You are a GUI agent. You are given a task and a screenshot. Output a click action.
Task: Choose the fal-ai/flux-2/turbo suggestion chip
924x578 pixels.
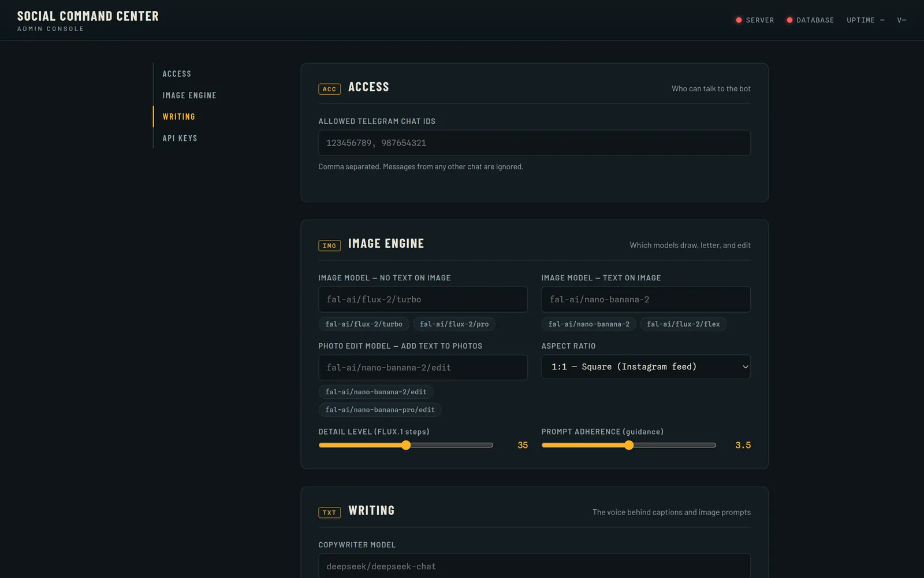tap(364, 324)
